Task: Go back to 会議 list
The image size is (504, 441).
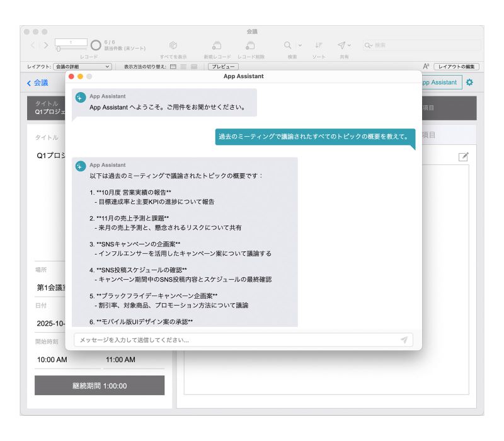Action: tap(37, 83)
